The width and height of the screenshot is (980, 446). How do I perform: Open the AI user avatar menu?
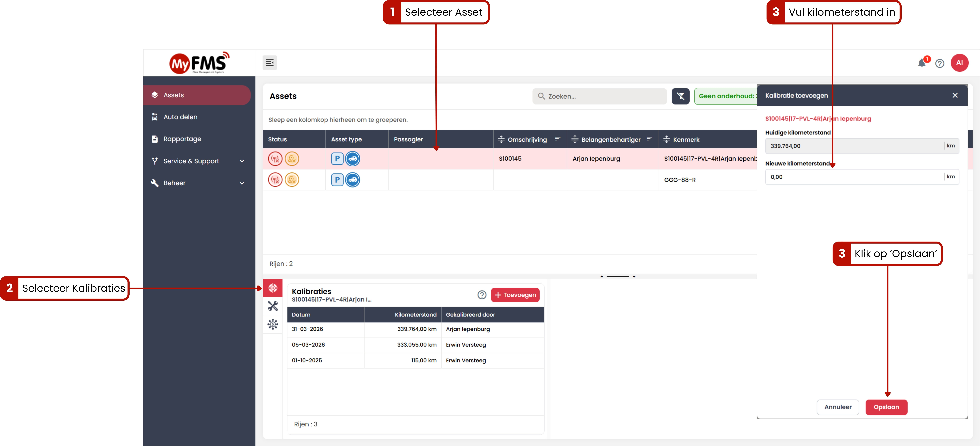[x=959, y=63]
